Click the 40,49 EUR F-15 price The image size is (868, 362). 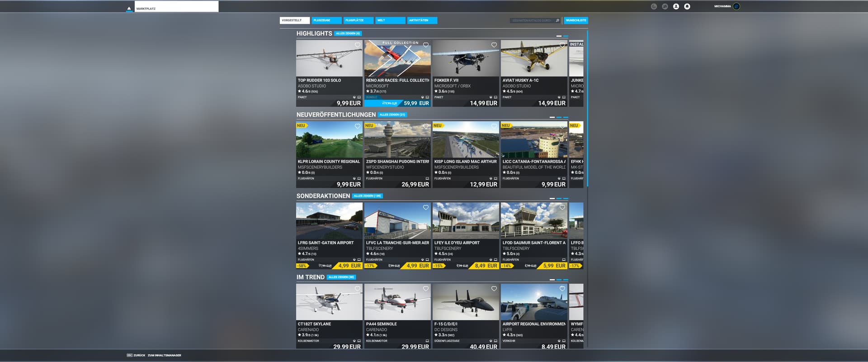[483, 347]
